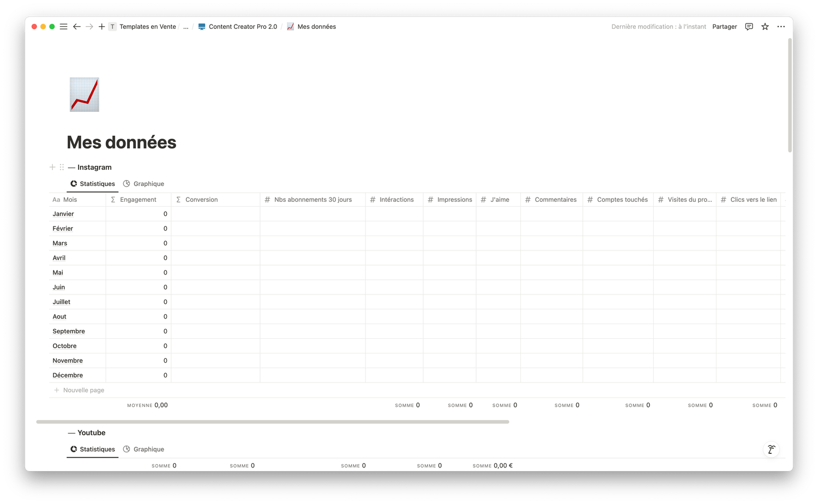Click Dernière modification timestamp
This screenshot has height=504, width=818.
pos(659,26)
